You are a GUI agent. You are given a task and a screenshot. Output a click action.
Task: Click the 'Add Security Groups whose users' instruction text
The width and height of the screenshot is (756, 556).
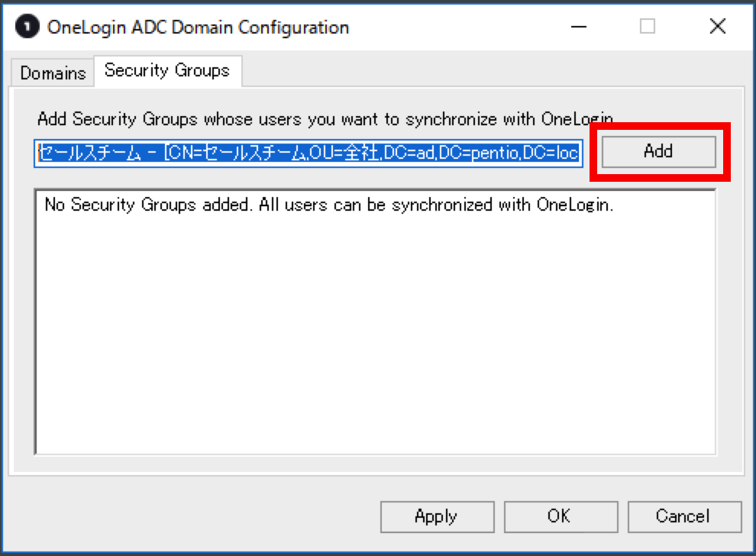pyautogui.click(x=325, y=118)
